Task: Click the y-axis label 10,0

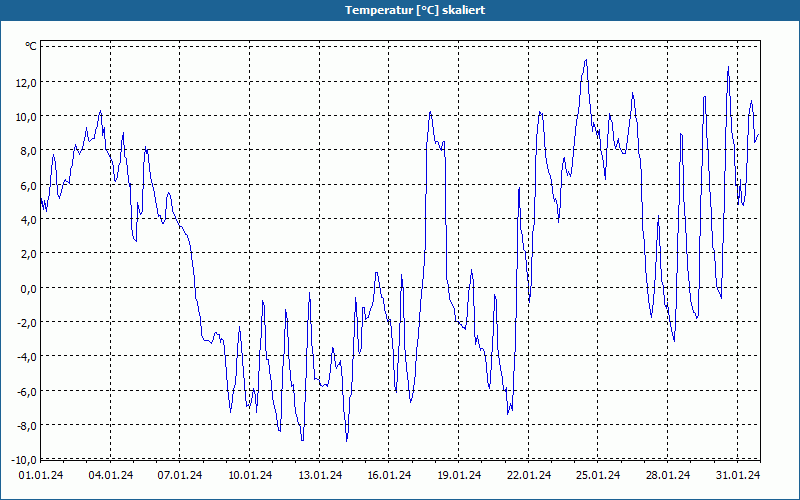Action: point(26,116)
